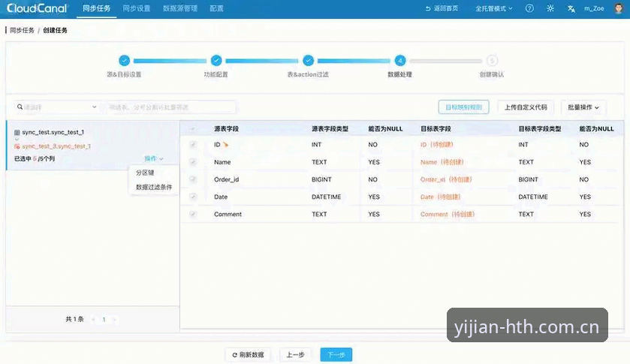Open the language translation icon

[571, 8]
